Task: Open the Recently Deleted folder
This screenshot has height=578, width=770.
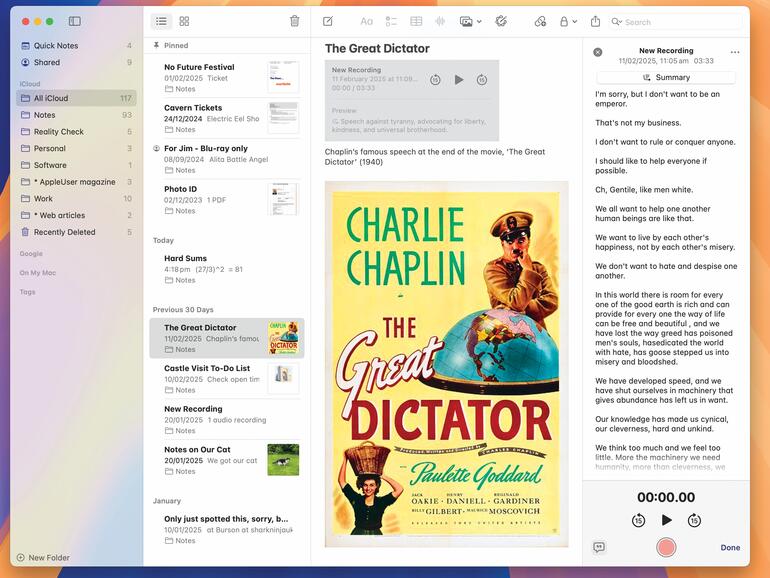Action: point(76,232)
